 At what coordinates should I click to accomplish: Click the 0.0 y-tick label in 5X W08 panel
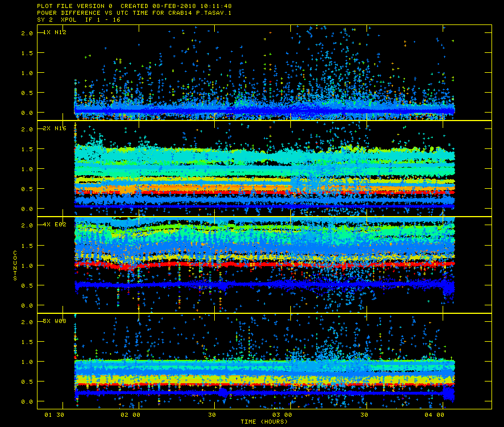pyautogui.click(x=26, y=401)
